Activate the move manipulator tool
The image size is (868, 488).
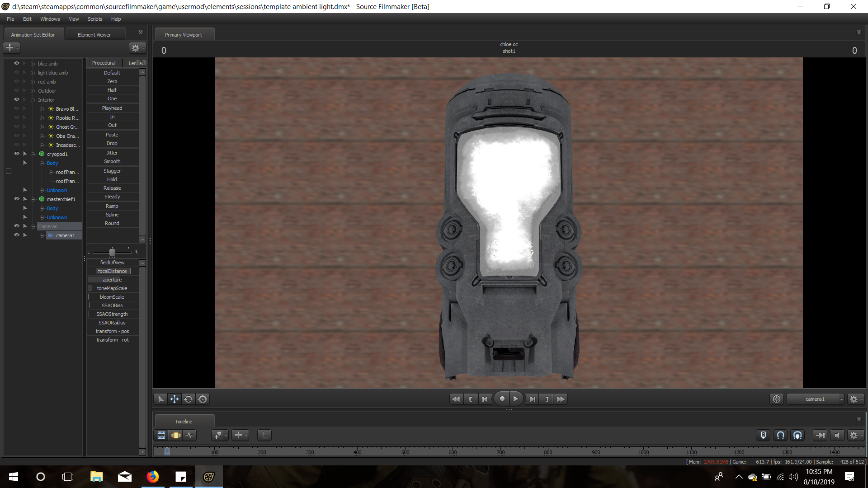(x=174, y=399)
